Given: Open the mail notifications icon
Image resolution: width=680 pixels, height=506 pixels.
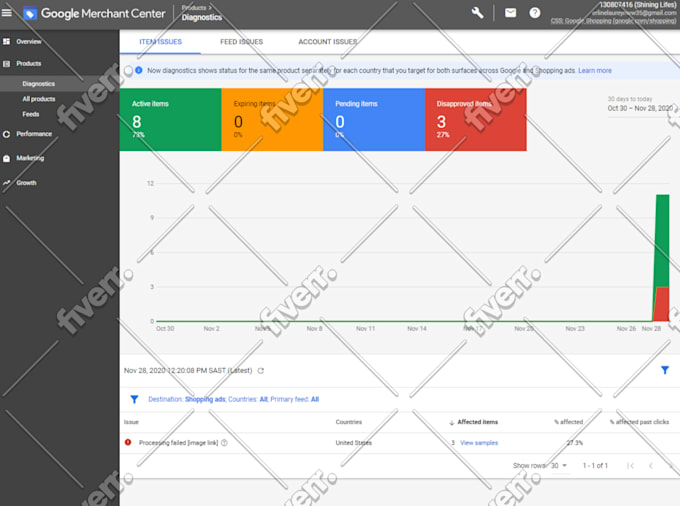Looking at the screenshot, I should pos(510,13).
